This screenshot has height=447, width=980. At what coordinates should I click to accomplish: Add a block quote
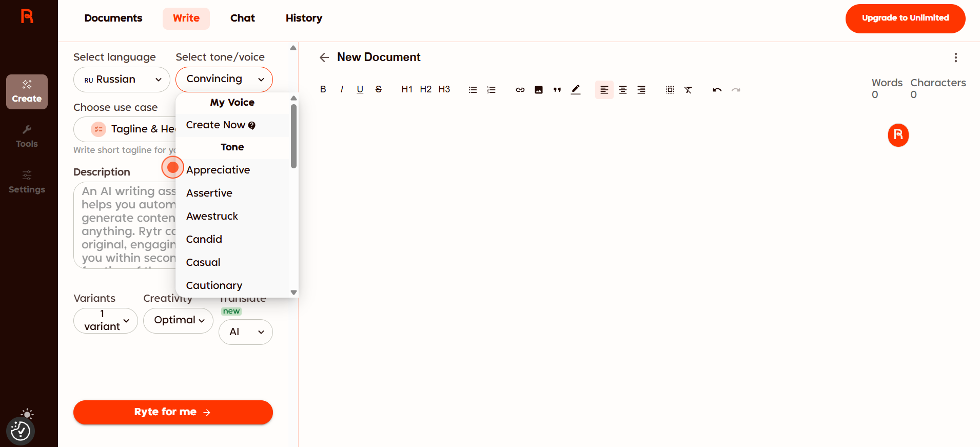(x=557, y=90)
